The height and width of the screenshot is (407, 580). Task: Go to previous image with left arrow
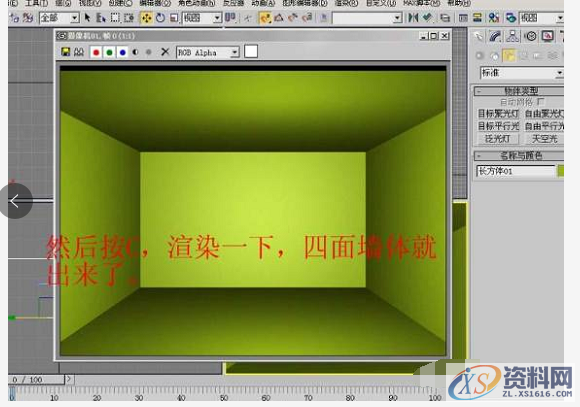pos(16,201)
